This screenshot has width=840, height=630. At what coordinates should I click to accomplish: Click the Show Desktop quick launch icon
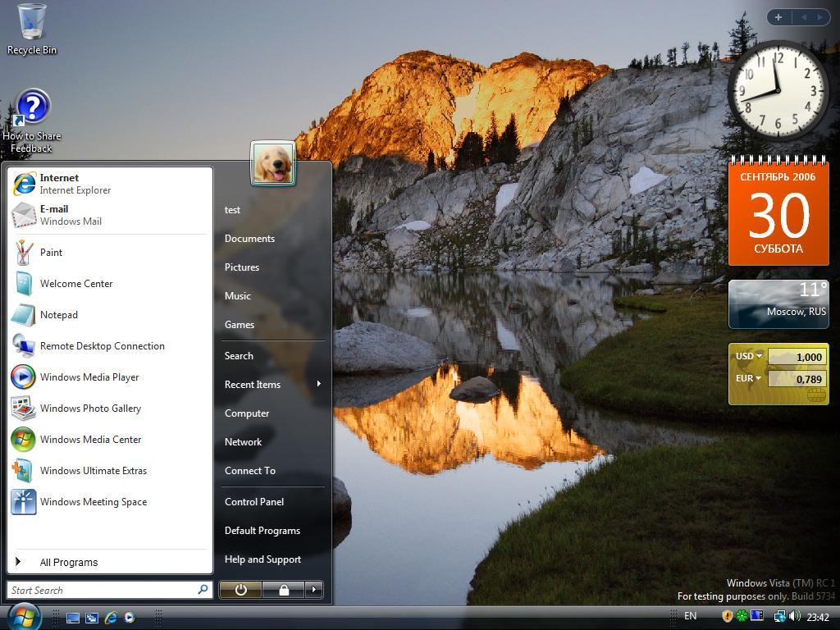click(73, 618)
